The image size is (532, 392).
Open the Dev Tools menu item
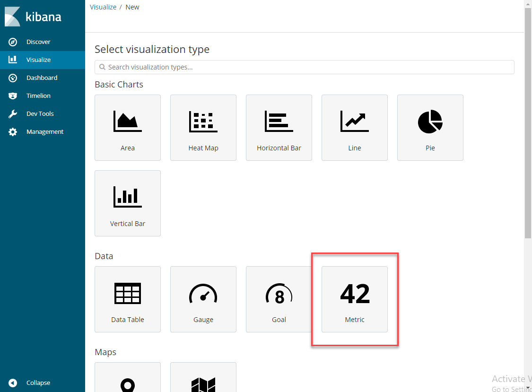(x=43, y=113)
